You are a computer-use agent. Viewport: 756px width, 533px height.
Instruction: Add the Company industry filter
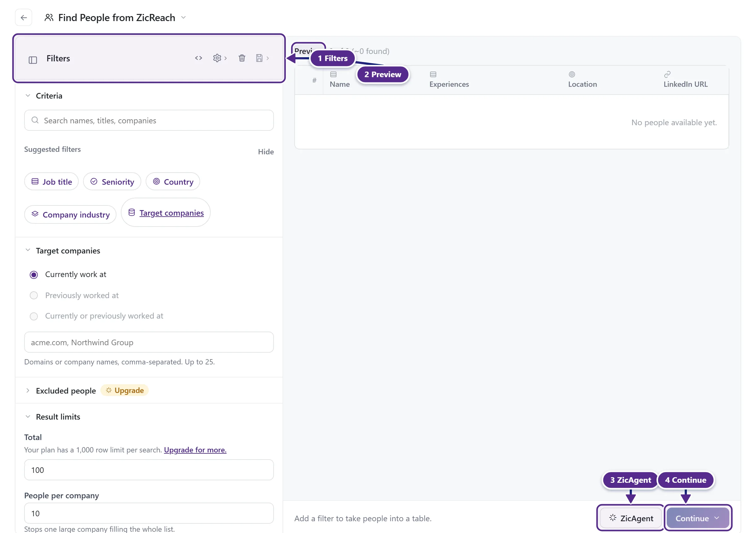(x=70, y=214)
